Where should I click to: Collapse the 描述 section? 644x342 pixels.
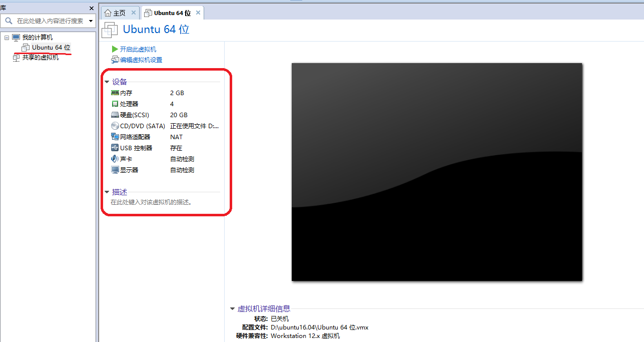tap(107, 192)
